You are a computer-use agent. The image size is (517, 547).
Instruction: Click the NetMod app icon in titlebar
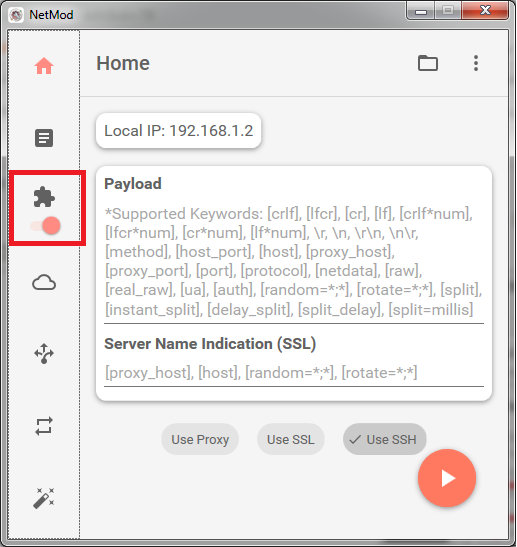point(16,15)
